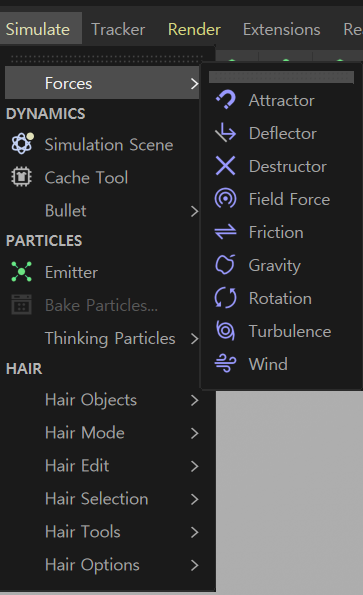Select the Attractor force icon
363x595 pixels.
pyautogui.click(x=226, y=100)
